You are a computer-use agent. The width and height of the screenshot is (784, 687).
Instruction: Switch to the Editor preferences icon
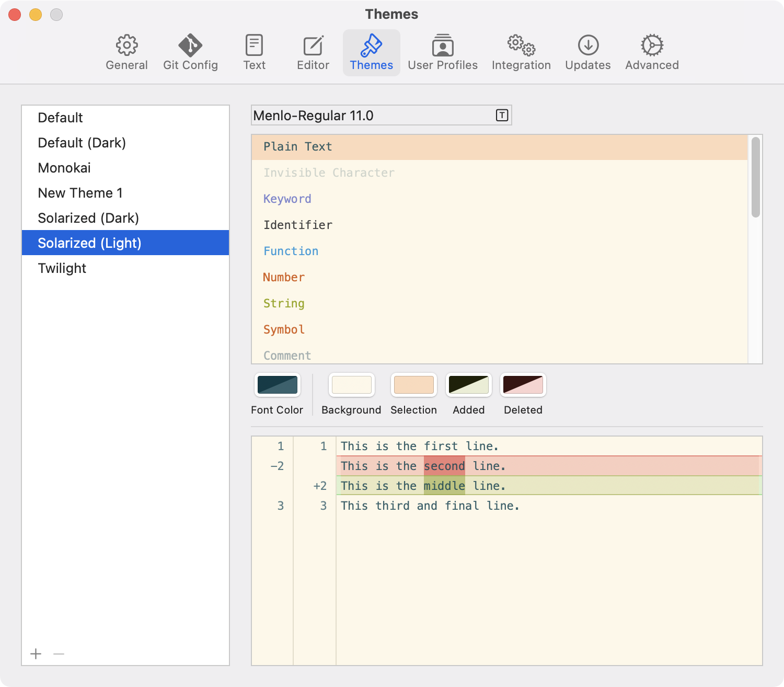pos(313,51)
